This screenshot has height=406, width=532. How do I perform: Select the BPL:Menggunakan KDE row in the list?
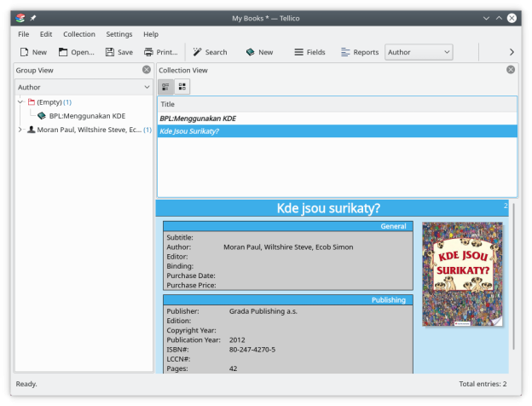tap(198, 119)
